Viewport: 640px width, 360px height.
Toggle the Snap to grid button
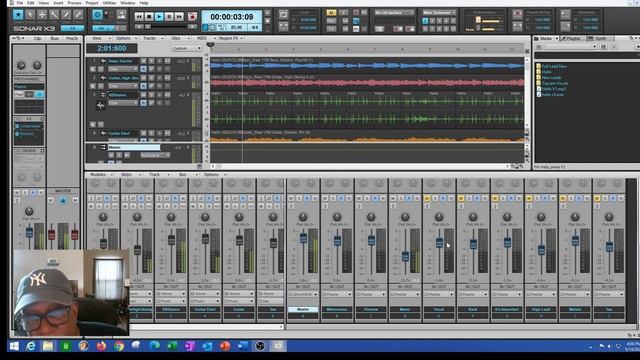pos(97,15)
